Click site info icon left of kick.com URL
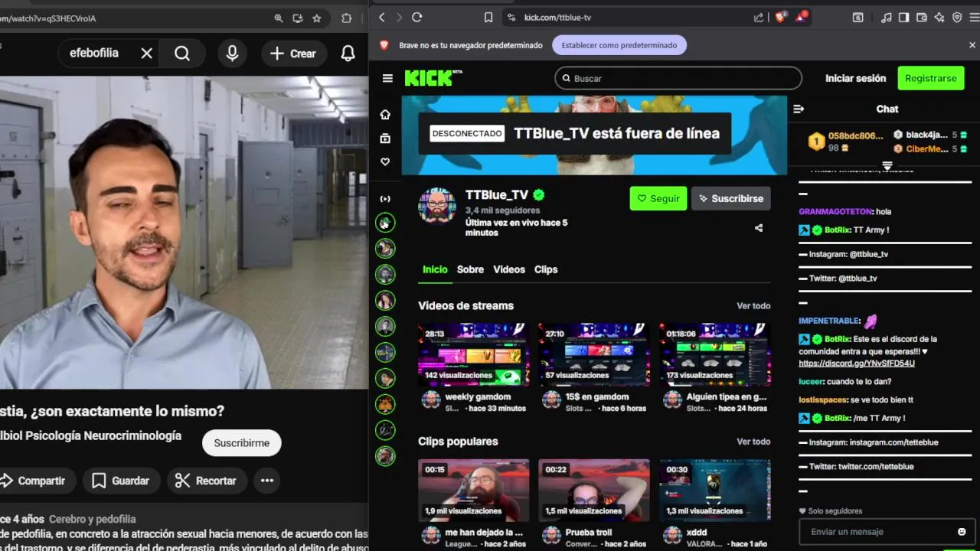The height and width of the screenshot is (551, 980). pyautogui.click(x=511, y=17)
